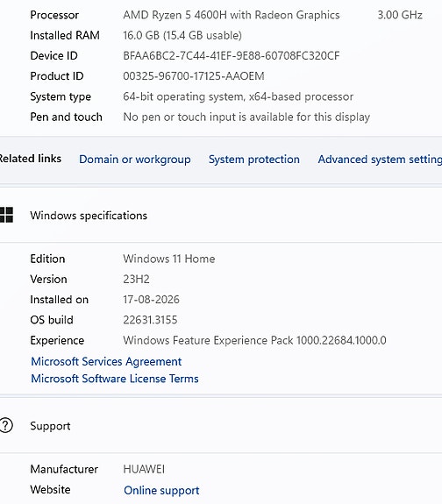
Task: Click the Installed on date 17-08-2026
Action: pos(151,300)
